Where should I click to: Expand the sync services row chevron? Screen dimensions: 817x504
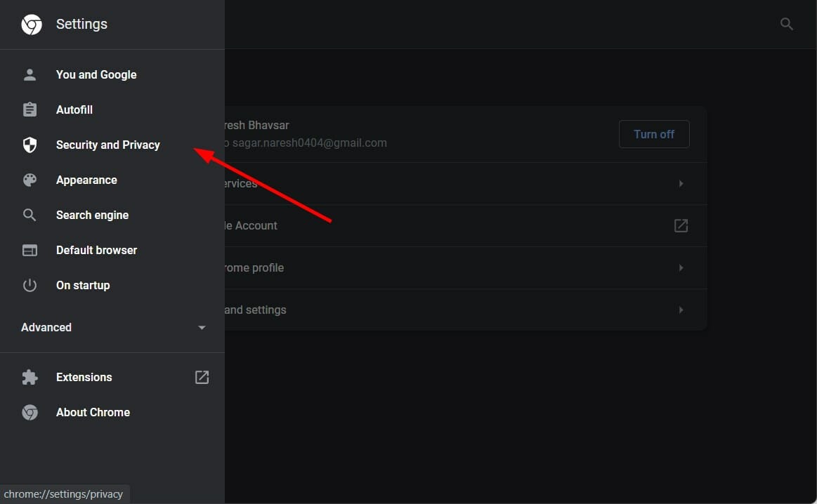681,184
